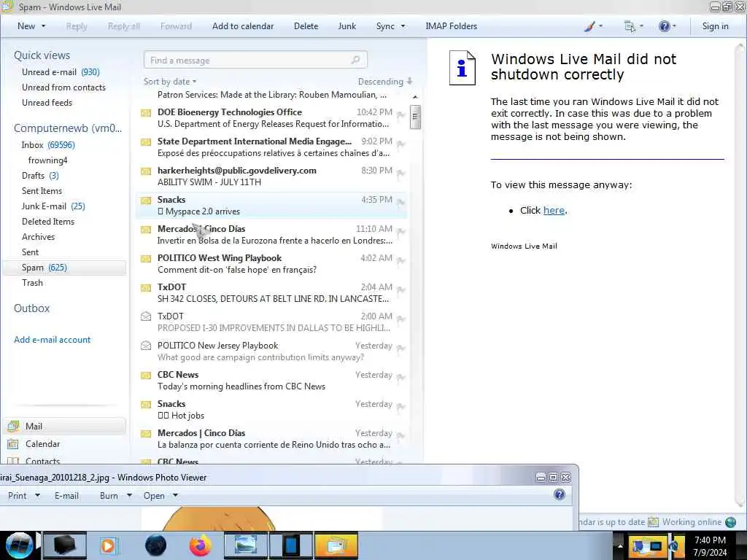This screenshot has height=560, width=747.
Task: Open IMAP Folders
Action: (451, 26)
